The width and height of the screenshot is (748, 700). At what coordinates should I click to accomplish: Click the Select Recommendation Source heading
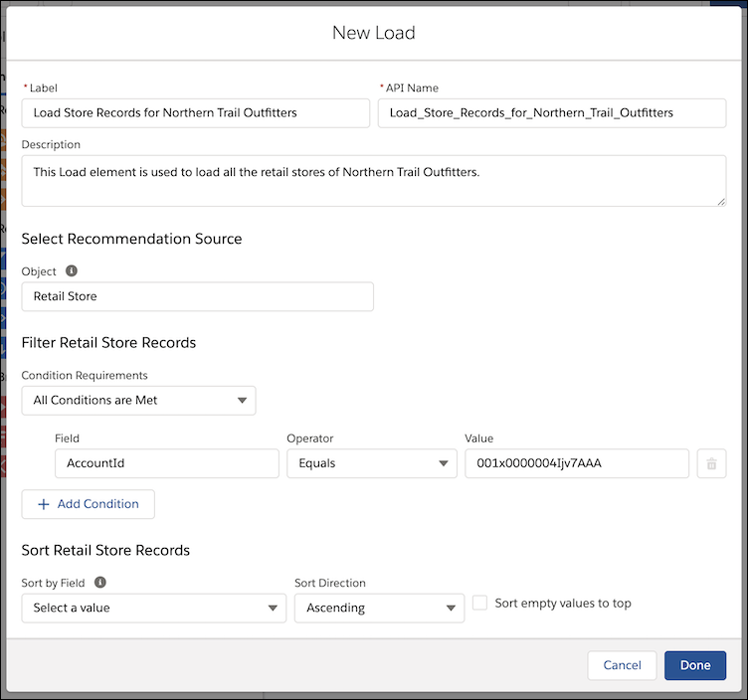tap(131, 239)
